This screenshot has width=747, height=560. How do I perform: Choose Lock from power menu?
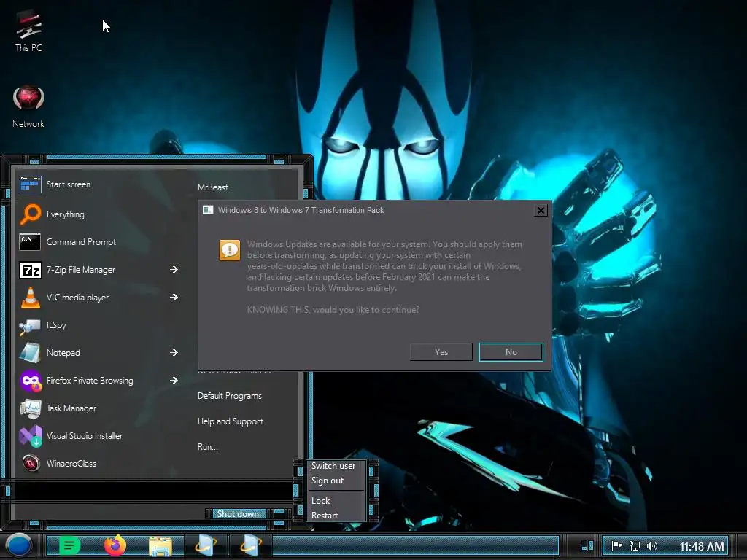[x=321, y=501]
